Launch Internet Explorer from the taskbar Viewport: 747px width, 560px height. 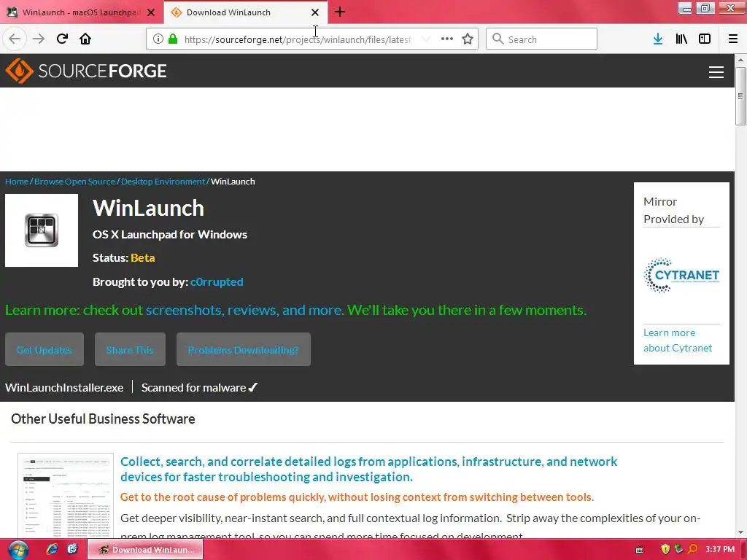(52, 550)
